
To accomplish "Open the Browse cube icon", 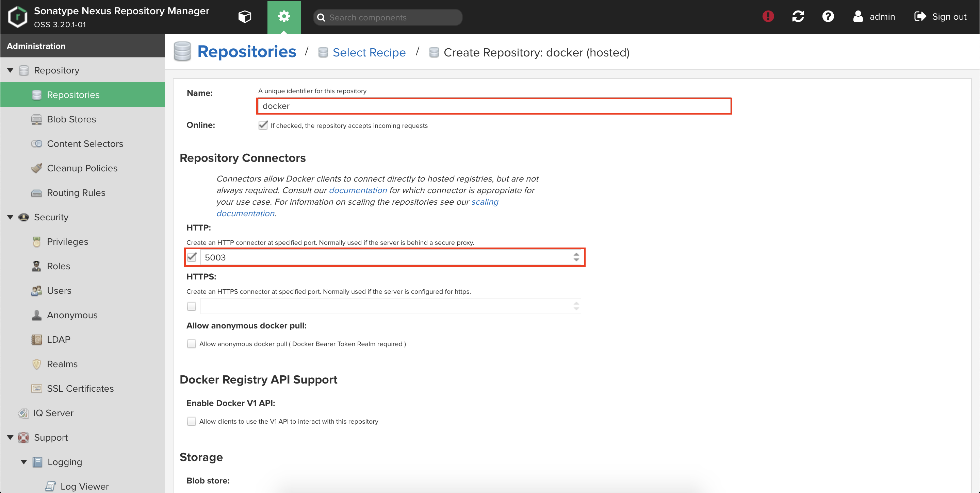I will (x=245, y=17).
